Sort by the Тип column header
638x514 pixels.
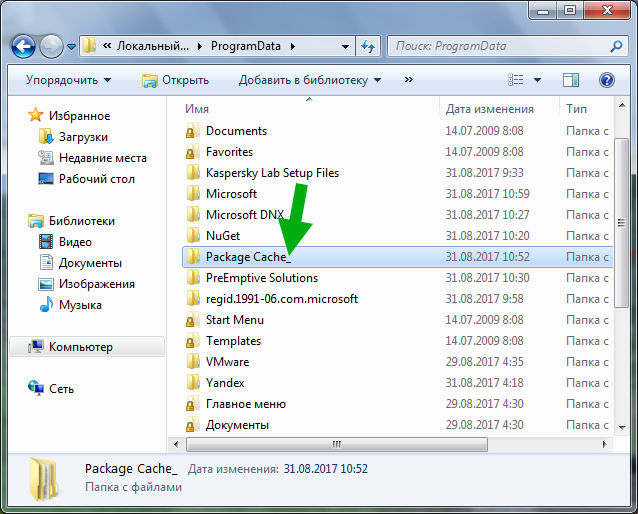coord(576,109)
